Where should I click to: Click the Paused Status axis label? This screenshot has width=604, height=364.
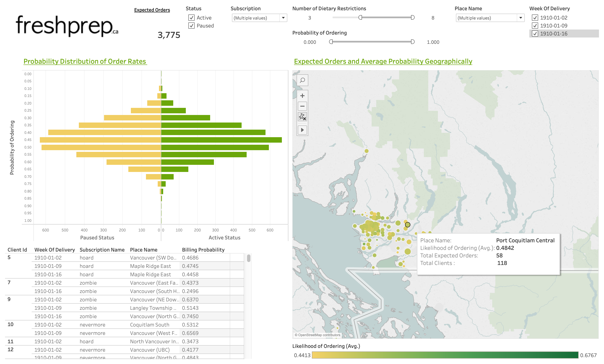[97, 238]
